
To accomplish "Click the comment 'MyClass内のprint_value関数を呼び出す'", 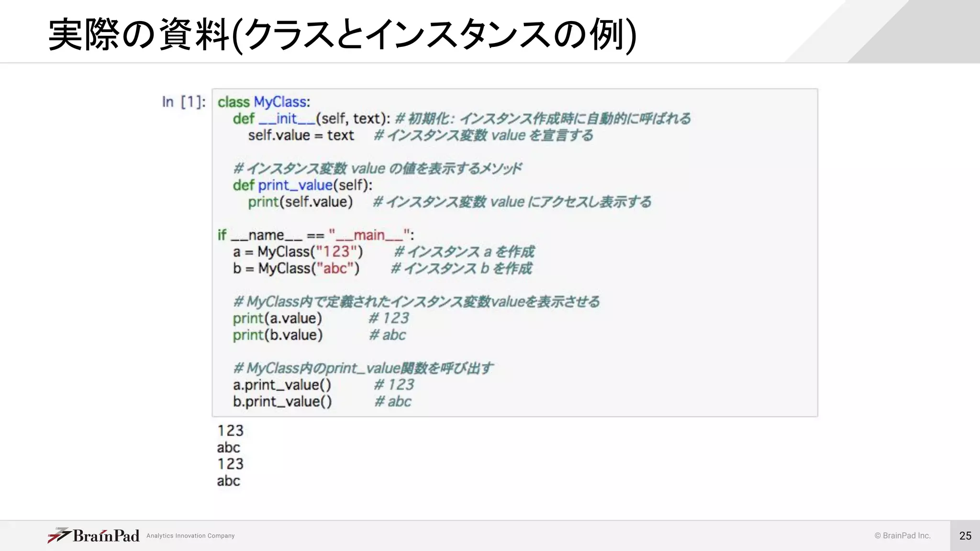I will tap(363, 368).
